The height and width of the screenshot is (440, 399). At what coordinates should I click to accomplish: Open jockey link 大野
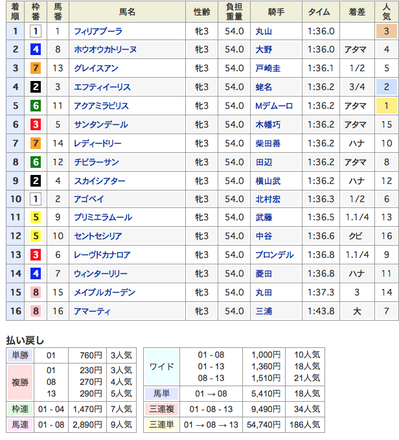click(x=264, y=50)
